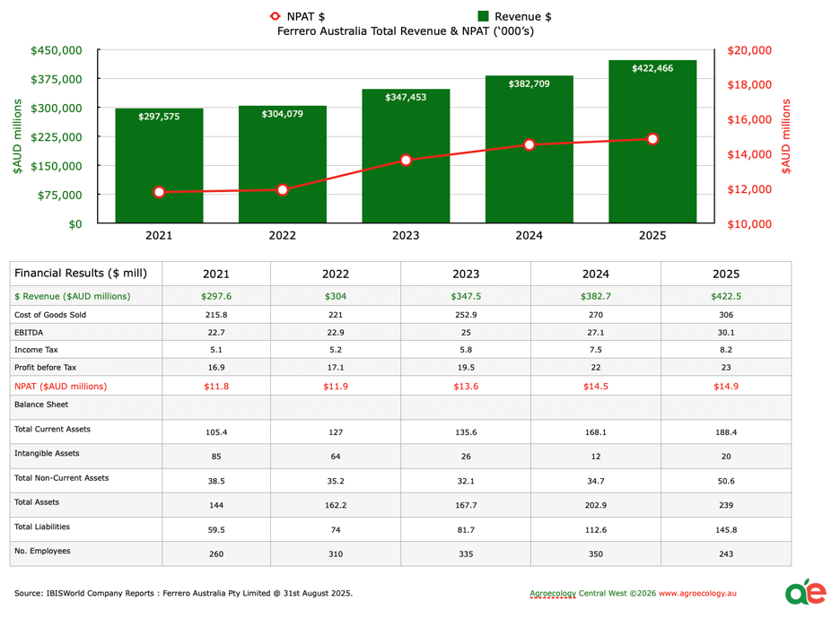Click the chart title Ferrero Australia Total Revenue
The image size is (840, 619).
click(x=406, y=31)
